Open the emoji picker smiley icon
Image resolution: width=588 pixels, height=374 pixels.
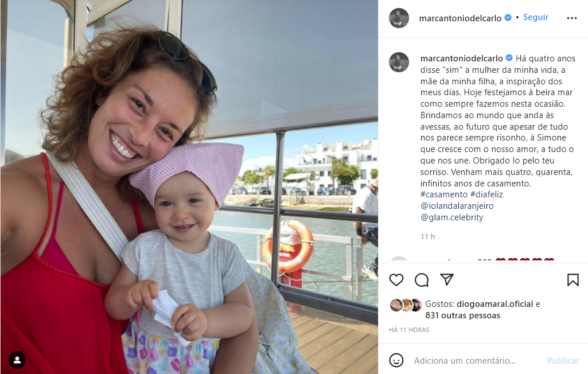[396, 360]
